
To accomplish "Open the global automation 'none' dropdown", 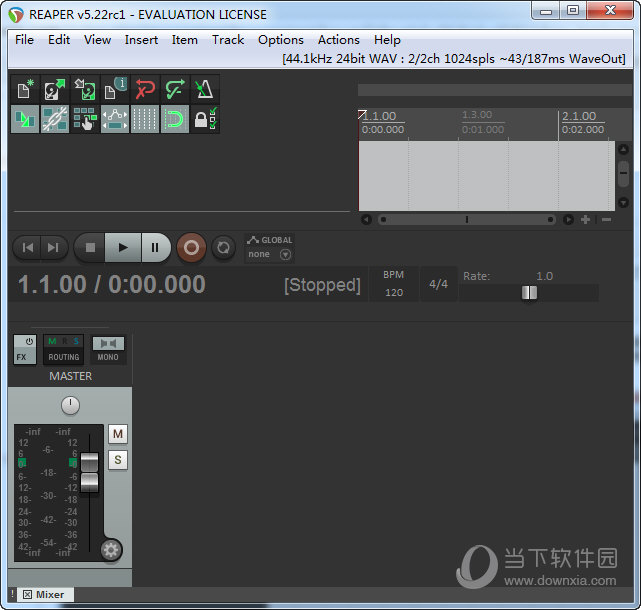I will pyautogui.click(x=269, y=254).
